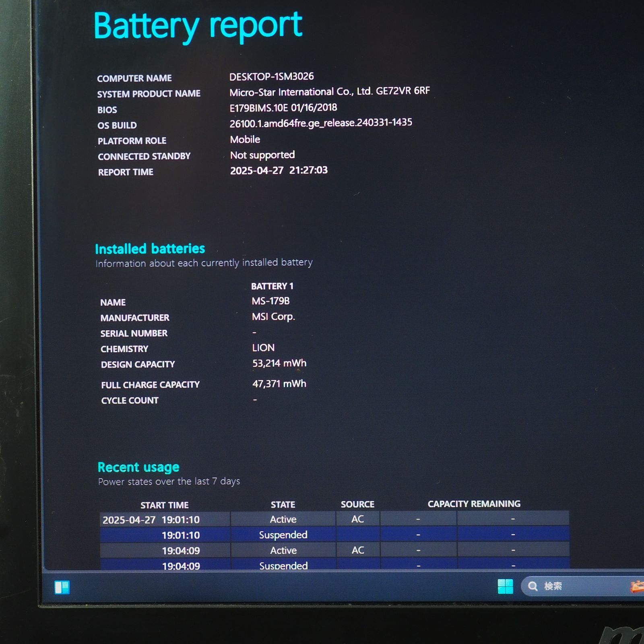This screenshot has width=644, height=644.
Task: Select OS build "26100.1.amd64fre.ge_release.240331-1435"
Action: [x=321, y=123]
